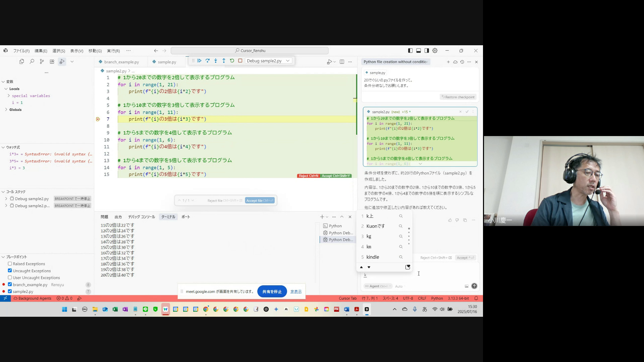Select the kindle IME suggestion
Image resolution: width=644 pixels, height=362 pixels.
click(x=373, y=257)
